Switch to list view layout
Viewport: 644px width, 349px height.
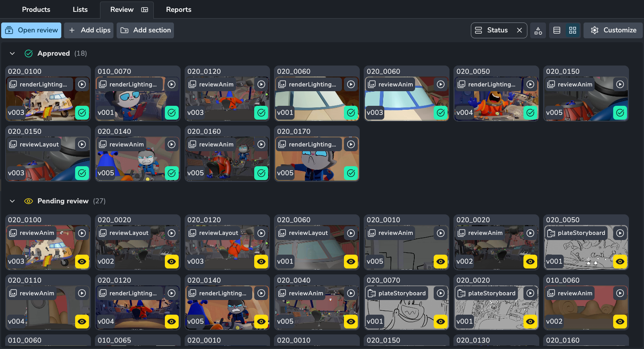tap(557, 30)
